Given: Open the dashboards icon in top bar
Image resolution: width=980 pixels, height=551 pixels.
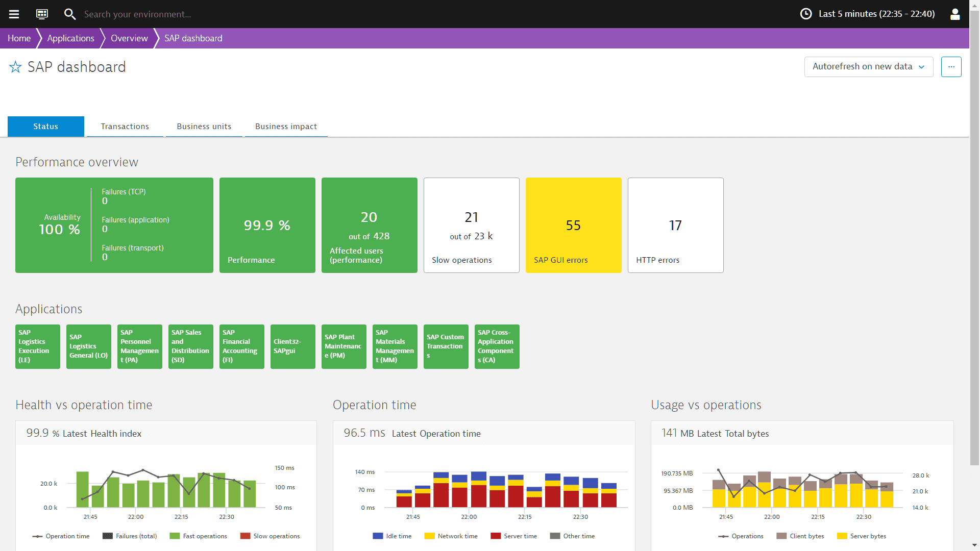Looking at the screenshot, I should click(42, 14).
